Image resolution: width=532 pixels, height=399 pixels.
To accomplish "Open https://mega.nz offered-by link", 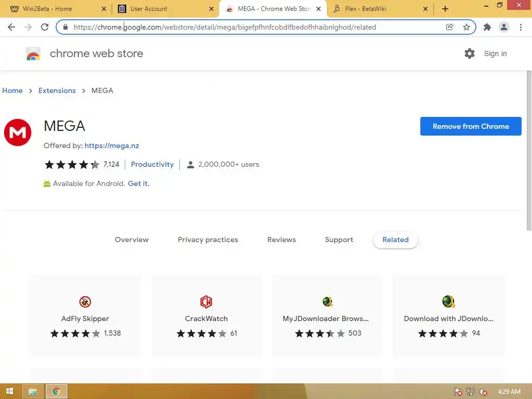I will [x=112, y=146].
